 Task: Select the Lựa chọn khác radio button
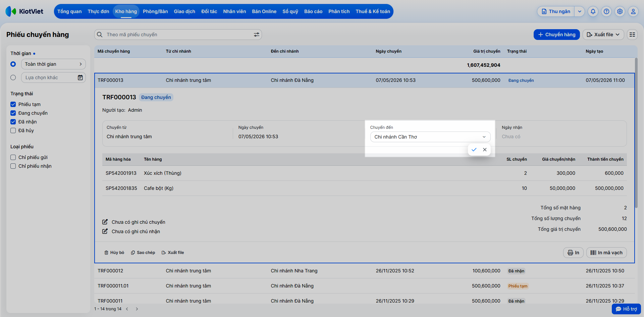13,77
